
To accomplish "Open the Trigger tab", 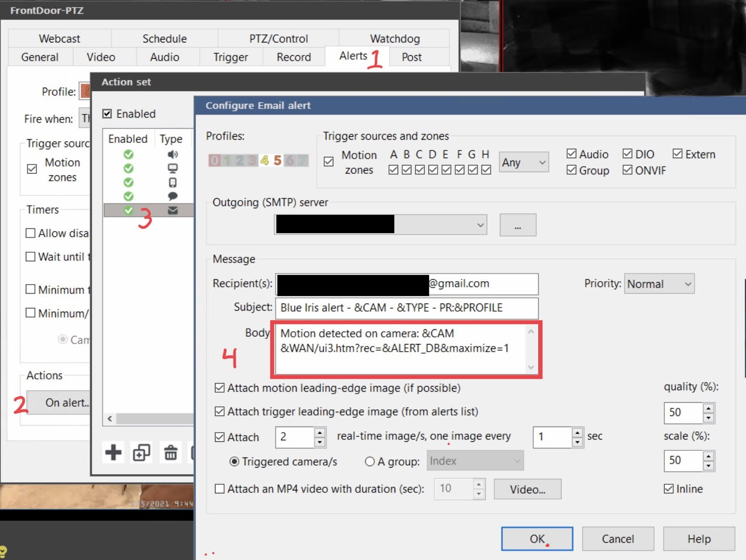I will tap(231, 57).
